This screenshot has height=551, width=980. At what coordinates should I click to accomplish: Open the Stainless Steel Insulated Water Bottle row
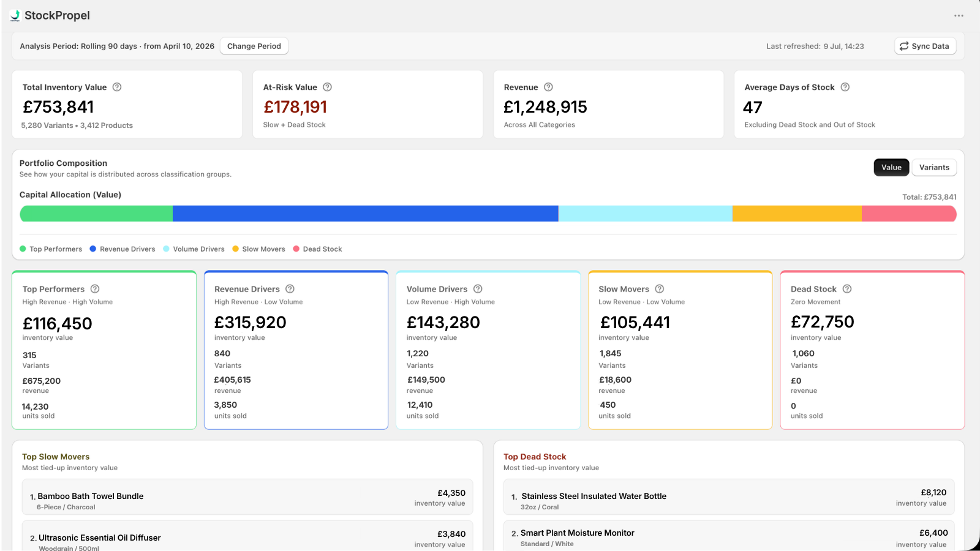click(729, 497)
